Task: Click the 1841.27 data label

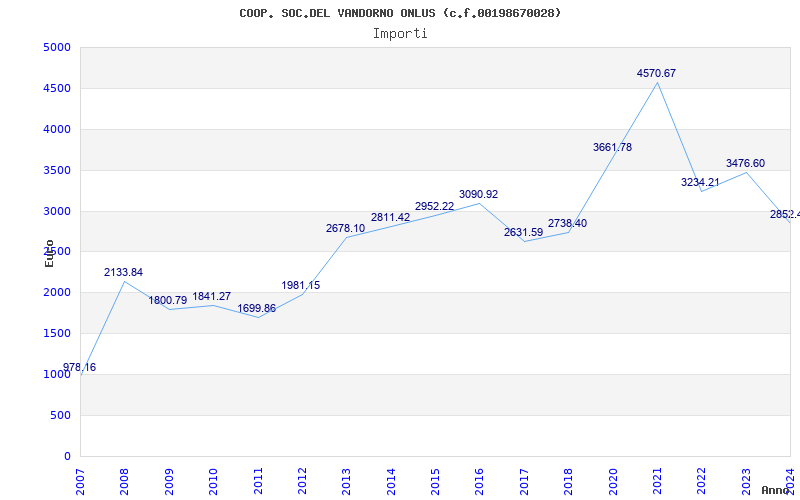Action: coord(212,296)
